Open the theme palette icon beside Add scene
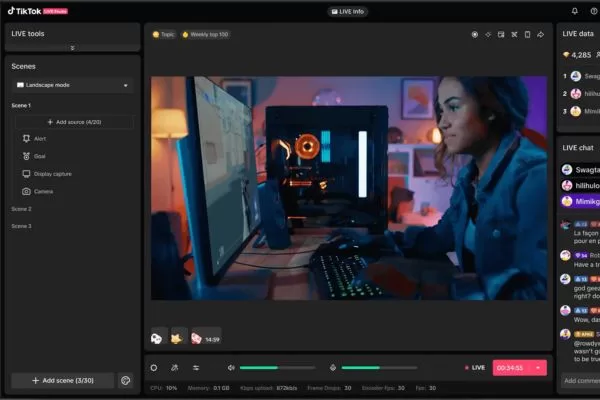 (x=126, y=380)
